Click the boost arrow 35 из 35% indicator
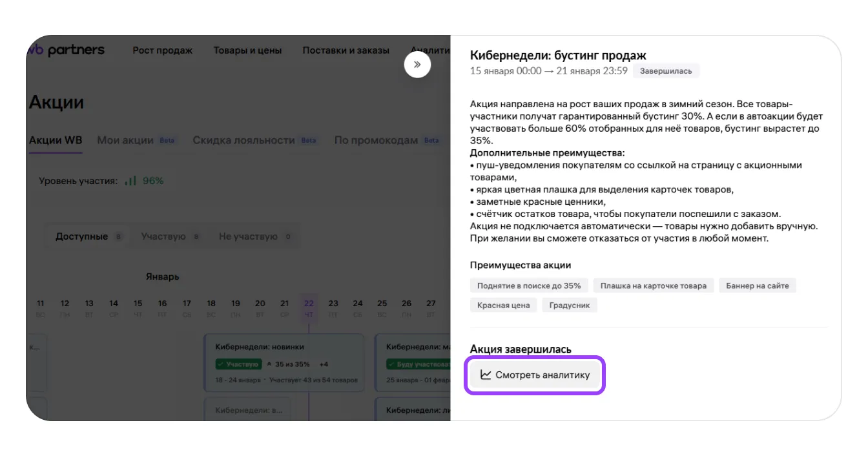 (288, 364)
